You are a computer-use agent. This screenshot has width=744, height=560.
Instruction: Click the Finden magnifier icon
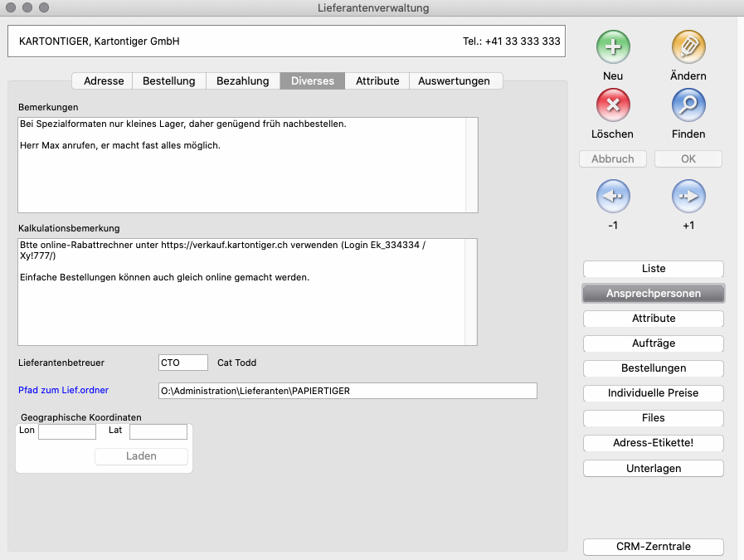click(688, 105)
